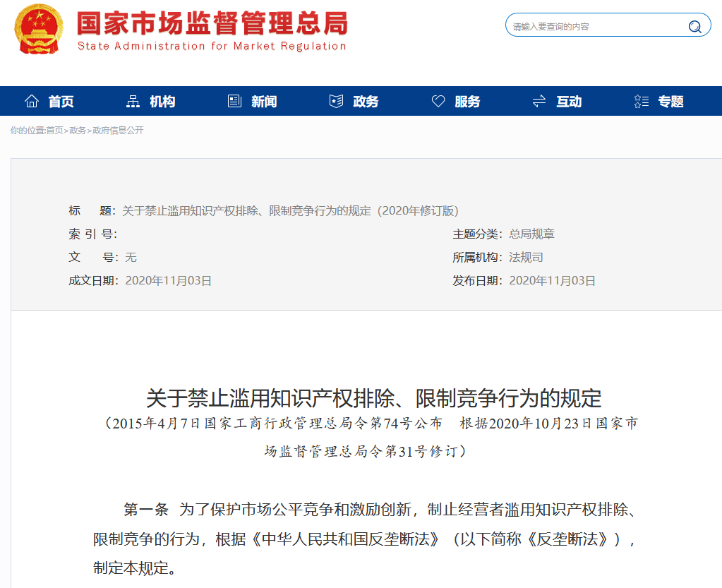Screen dimensions: 722x588
Task: Click the list icon beside 专题
Action: 641,102
